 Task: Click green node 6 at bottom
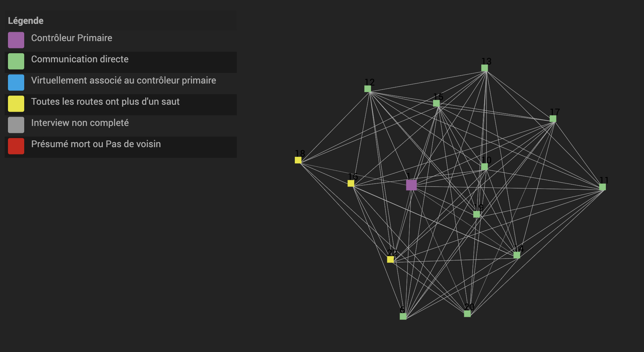[403, 317]
